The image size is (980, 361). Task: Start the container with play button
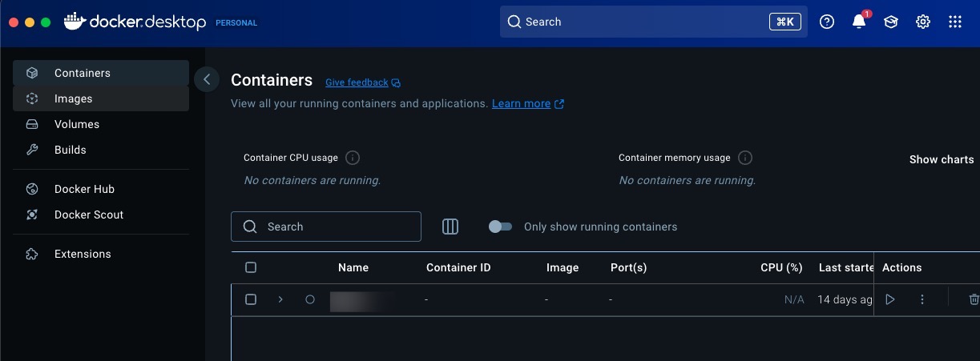890,299
